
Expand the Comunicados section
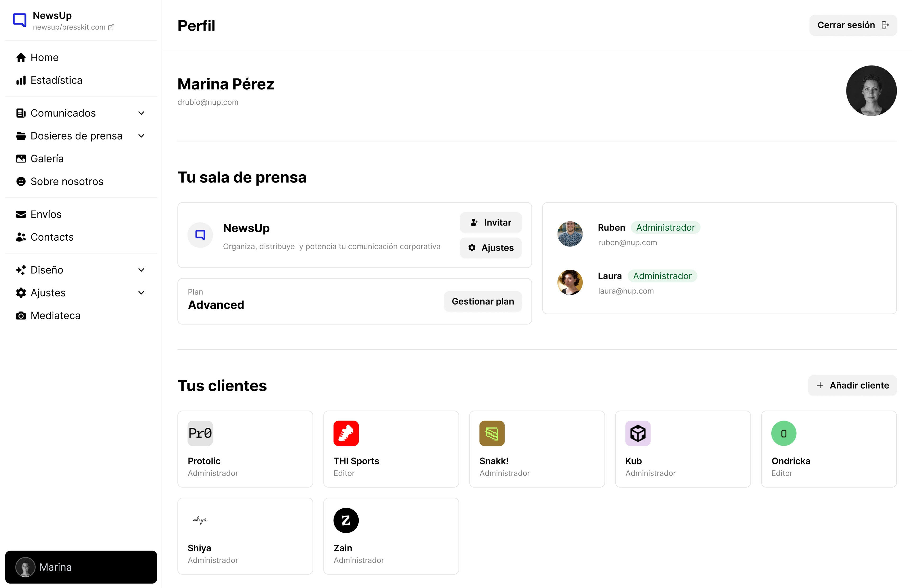[141, 113]
